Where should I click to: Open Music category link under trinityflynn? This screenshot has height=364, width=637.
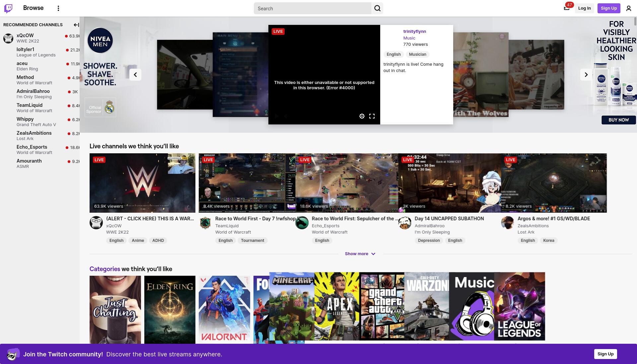click(409, 38)
